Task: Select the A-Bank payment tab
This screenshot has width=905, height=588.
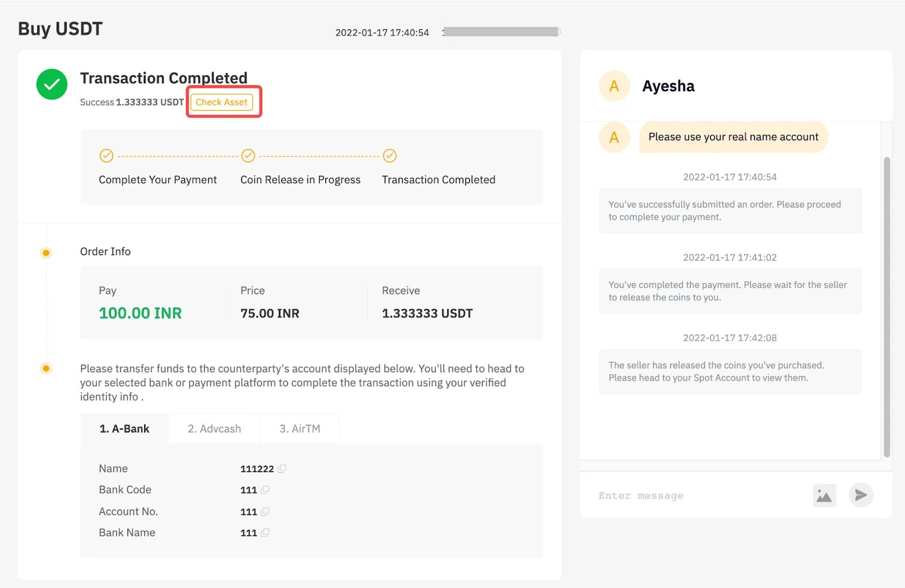Action: point(124,429)
